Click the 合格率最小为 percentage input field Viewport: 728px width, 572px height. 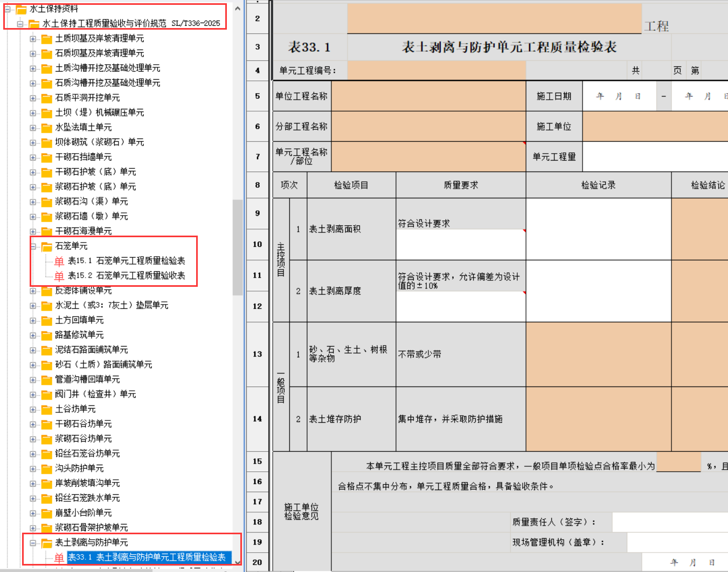coord(679,463)
